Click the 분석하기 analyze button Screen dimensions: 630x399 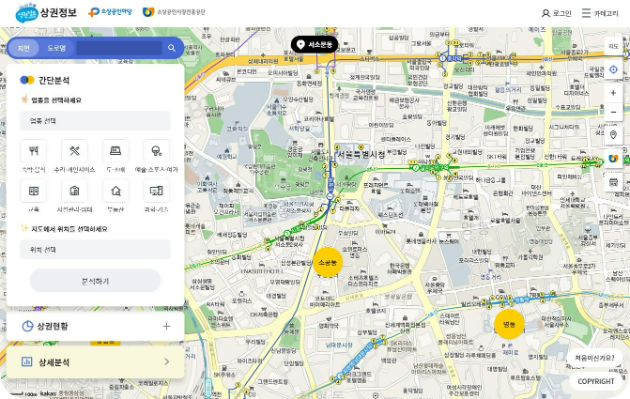pyautogui.click(x=95, y=281)
